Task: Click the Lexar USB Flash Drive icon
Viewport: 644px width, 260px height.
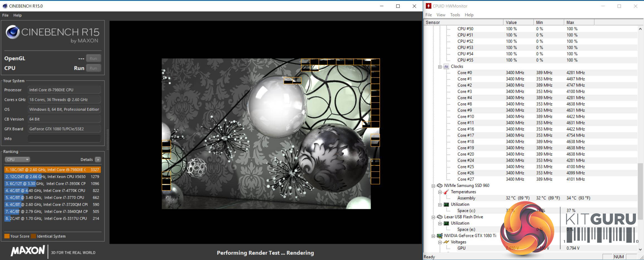Action: (x=440, y=217)
